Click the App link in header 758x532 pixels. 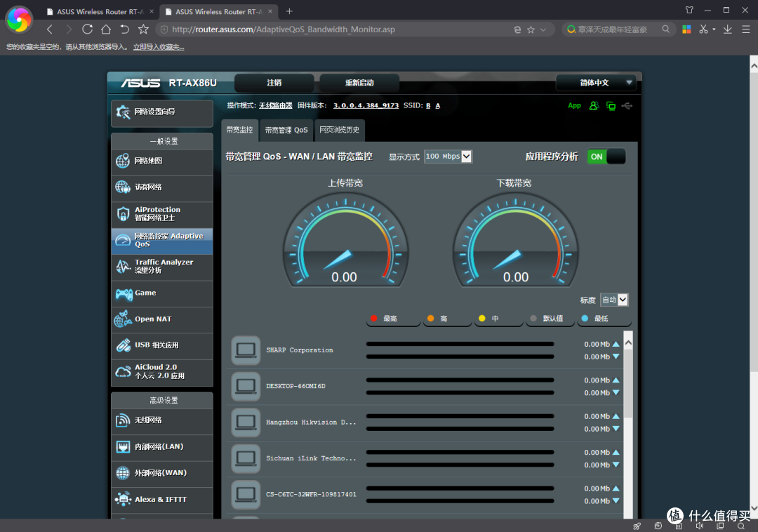point(574,105)
